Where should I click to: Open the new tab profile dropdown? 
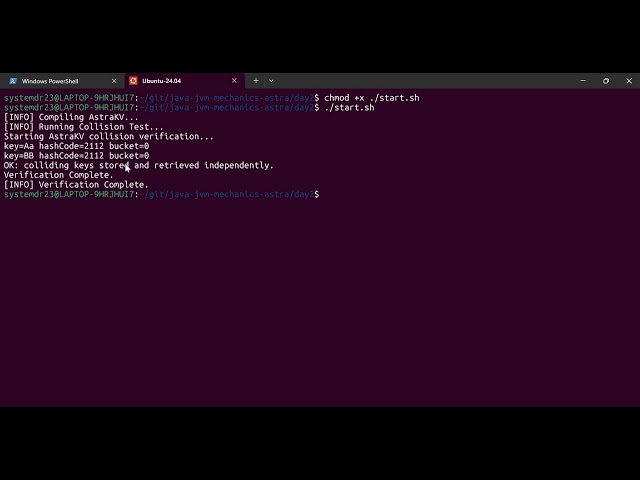coord(271,81)
